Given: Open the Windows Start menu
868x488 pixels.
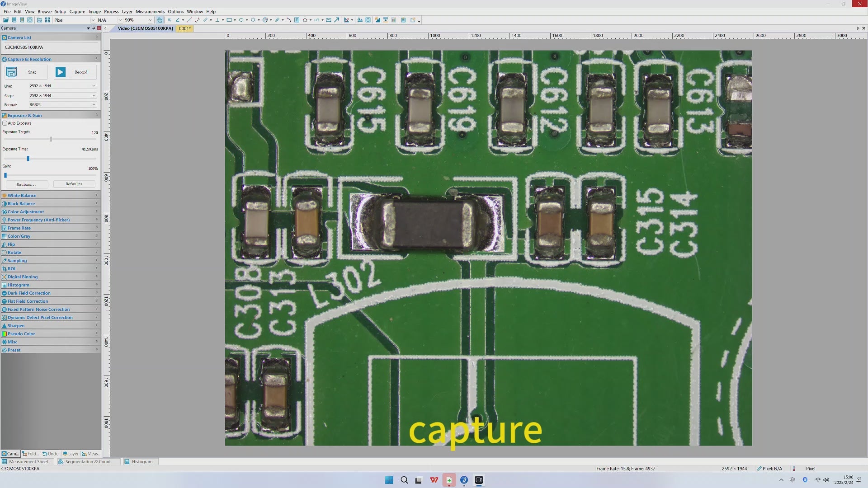Looking at the screenshot, I should click(389, 480).
